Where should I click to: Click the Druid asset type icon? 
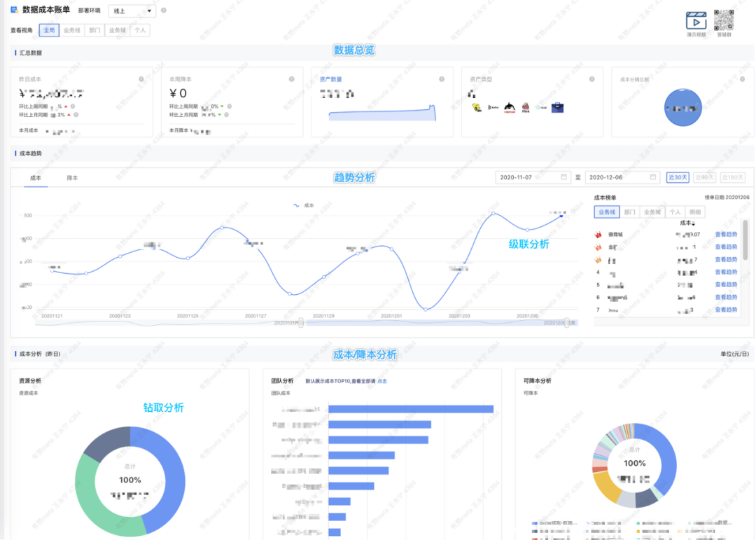click(x=541, y=108)
